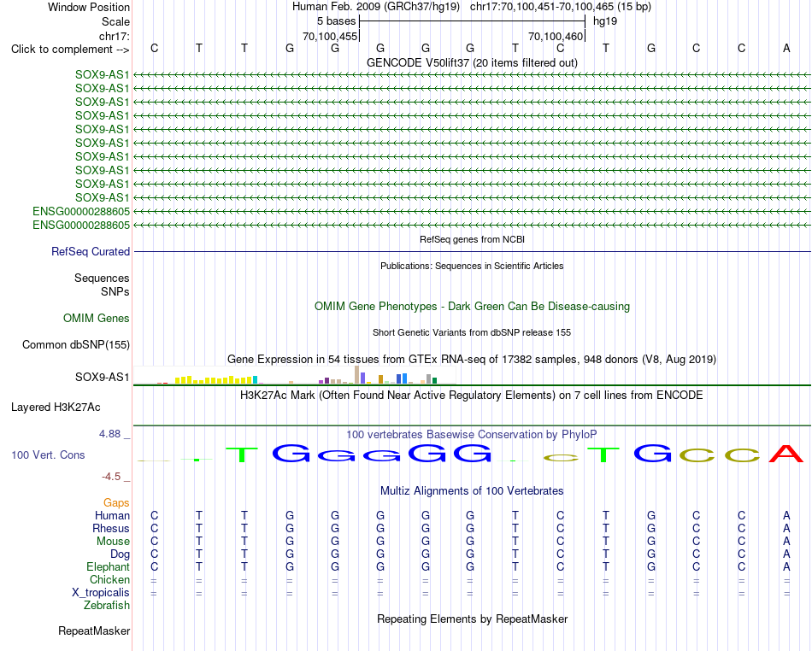Image resolution: width=812 pixels, height=651 pixels.
Task: Click the SOX9-AS1 label beside the GTEx bar chart
Action: 102,378
